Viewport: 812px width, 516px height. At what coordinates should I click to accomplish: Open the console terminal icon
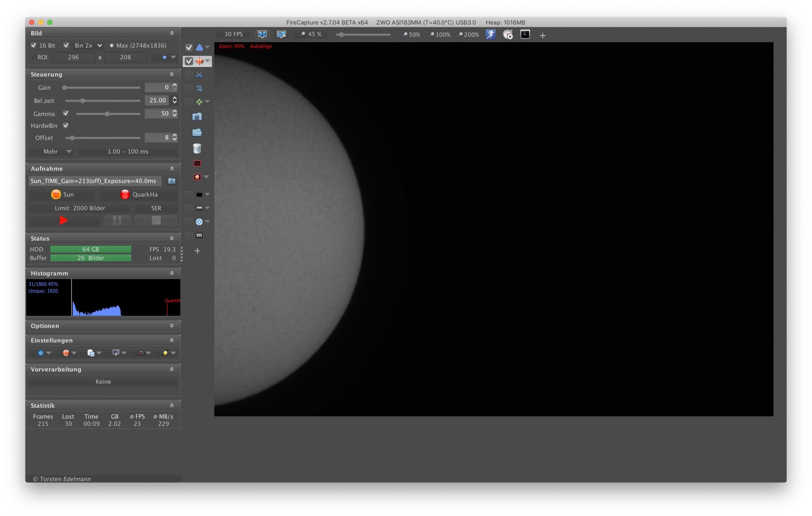525,35
